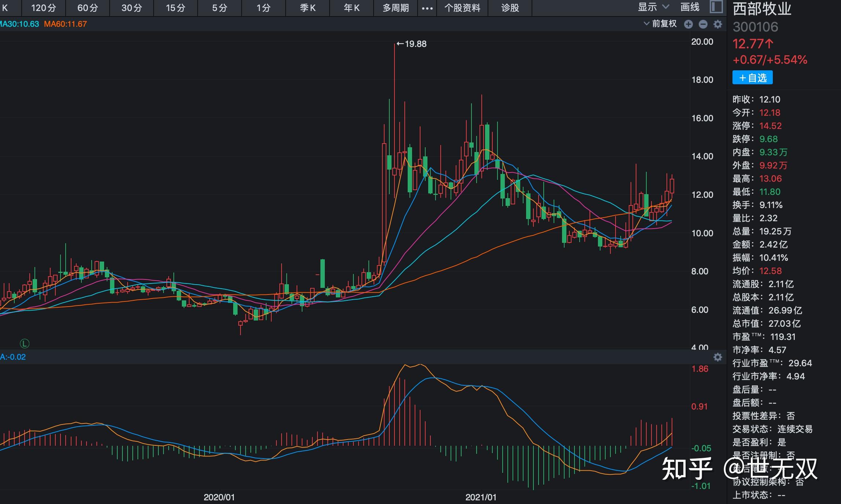Click 行业市净率 value 4.94

pos(796,376)
